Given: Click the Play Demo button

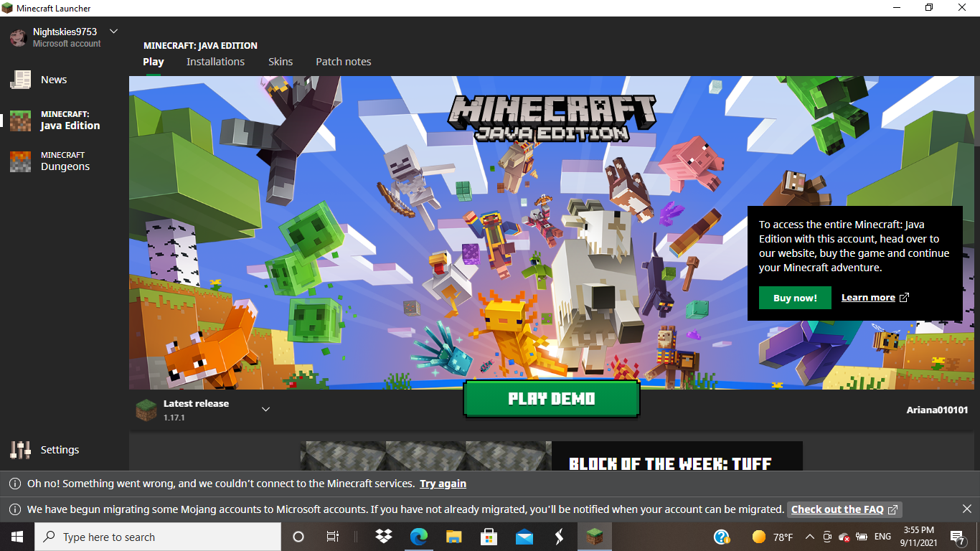Looking at the screenshot, I should [x=551, y=399].
